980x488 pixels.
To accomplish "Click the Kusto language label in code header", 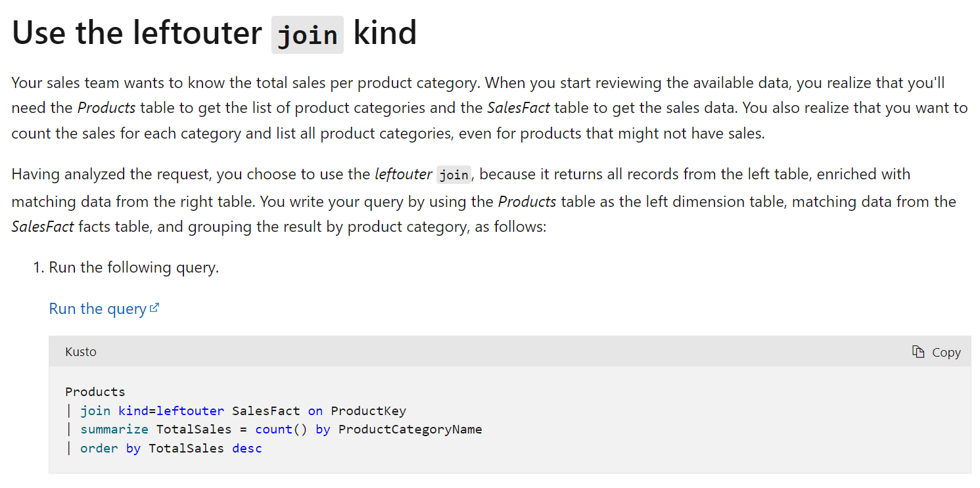I will pyautogui.click(x=81, y=352).
